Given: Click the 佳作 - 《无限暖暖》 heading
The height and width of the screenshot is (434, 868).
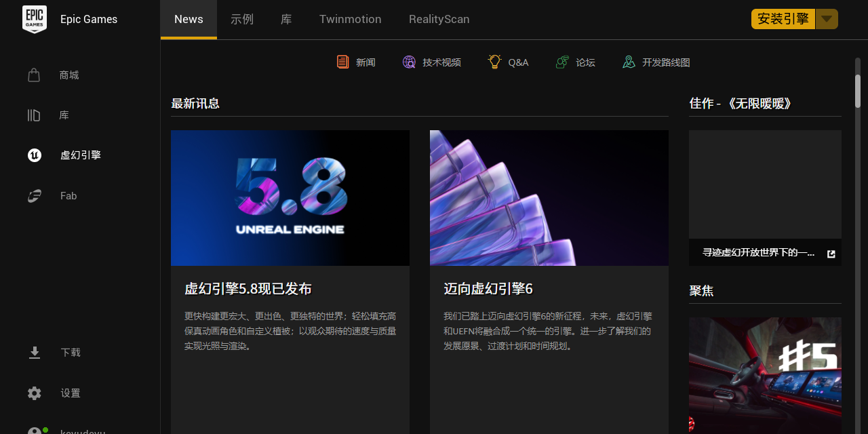Looking at the screenshot, I should (741, 103).
